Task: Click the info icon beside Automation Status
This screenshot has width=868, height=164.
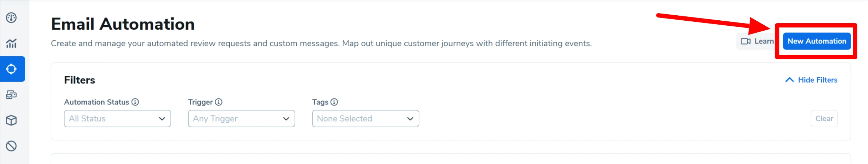Action: coord(135,102)
